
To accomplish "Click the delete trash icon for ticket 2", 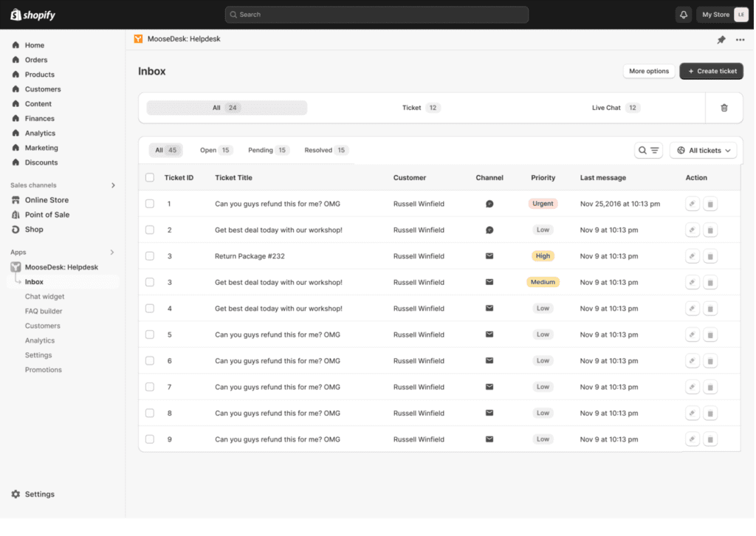I will (709, 230).
